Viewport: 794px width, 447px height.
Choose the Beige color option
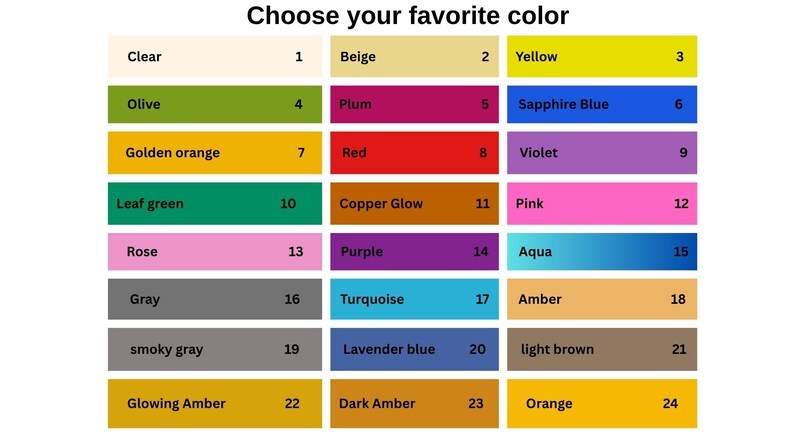[414, 57]
